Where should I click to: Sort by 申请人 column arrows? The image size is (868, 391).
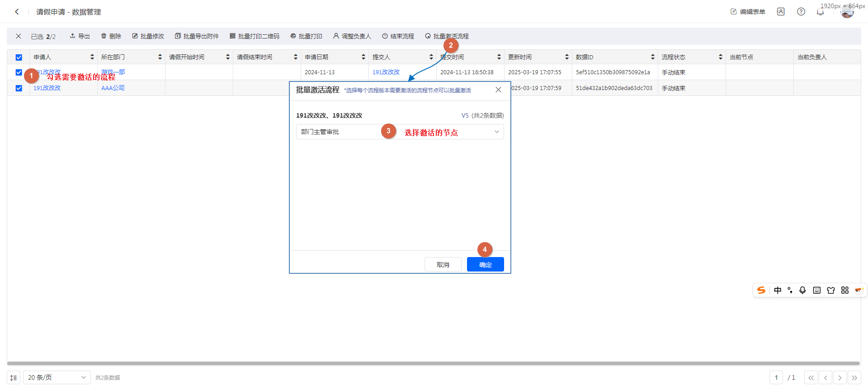(x=92, y=57)
